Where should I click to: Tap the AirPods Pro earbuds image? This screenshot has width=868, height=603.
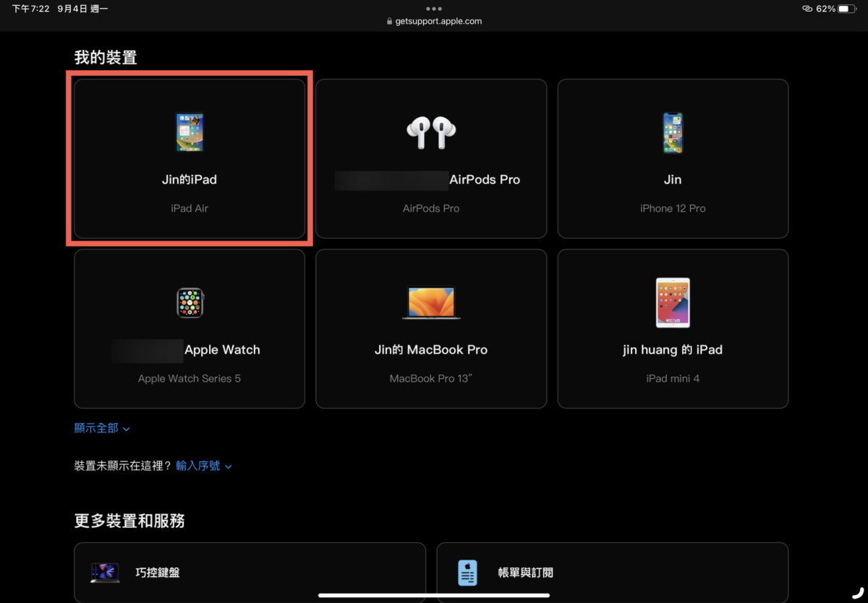[431, 132]
